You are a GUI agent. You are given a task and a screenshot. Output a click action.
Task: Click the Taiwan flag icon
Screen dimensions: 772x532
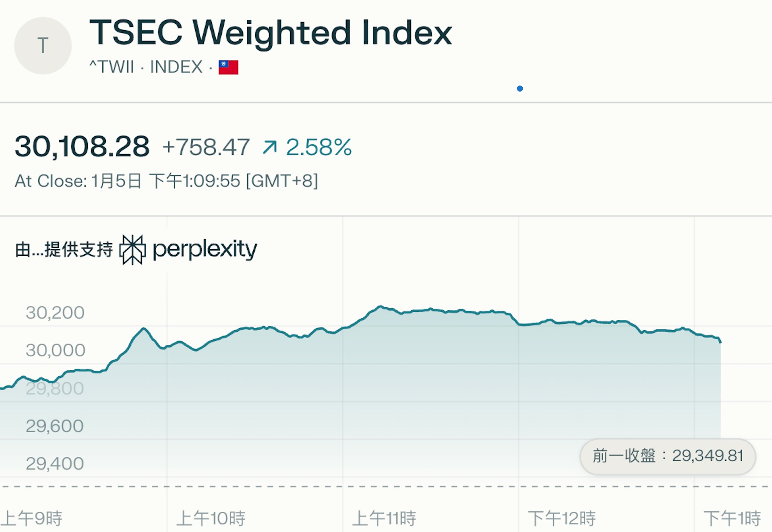point(228,67)
